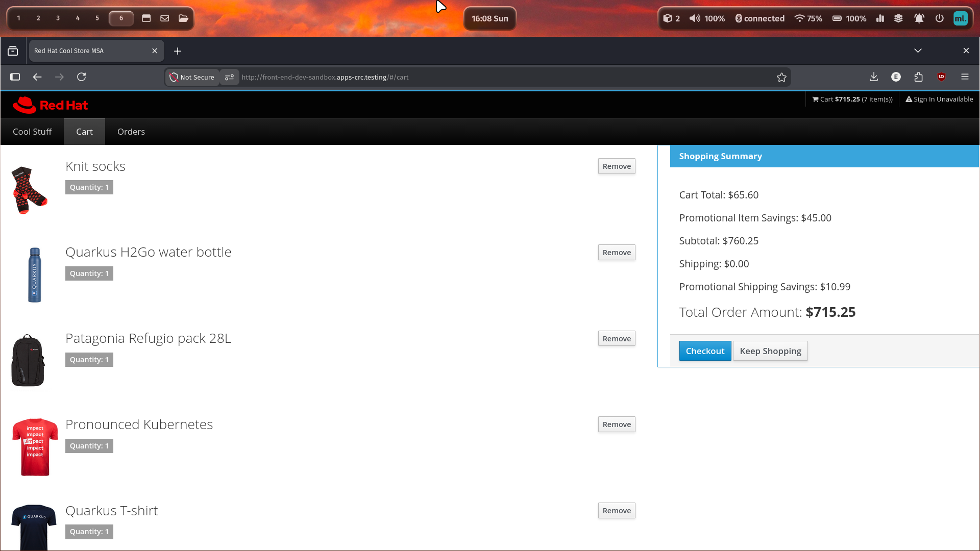This screenshot has height=551, width=980.
Task: Open the Cart $715.25 header link
Action: [852, 99]
